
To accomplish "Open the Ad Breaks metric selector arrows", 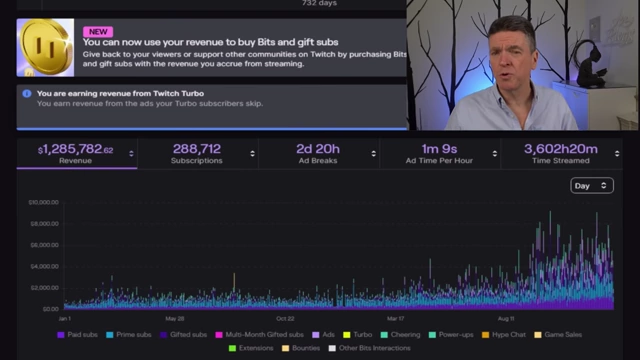I will pyautogui.click(x=373, y=154).
